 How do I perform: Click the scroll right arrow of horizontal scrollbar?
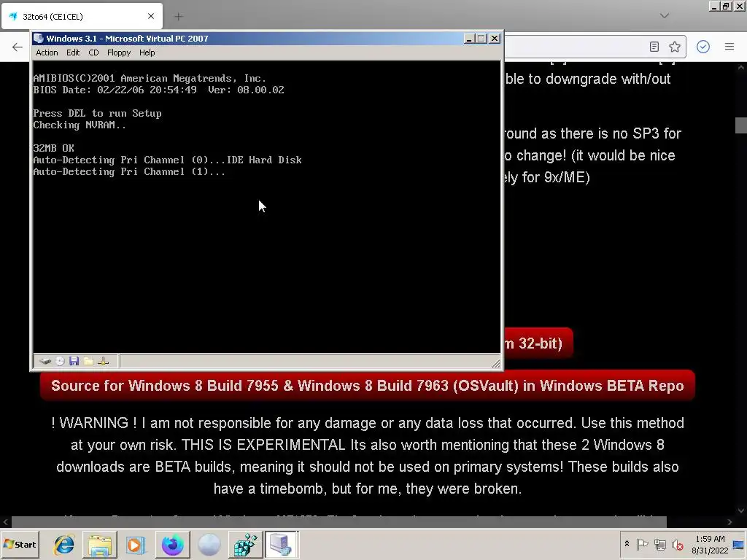pos(729,522)
